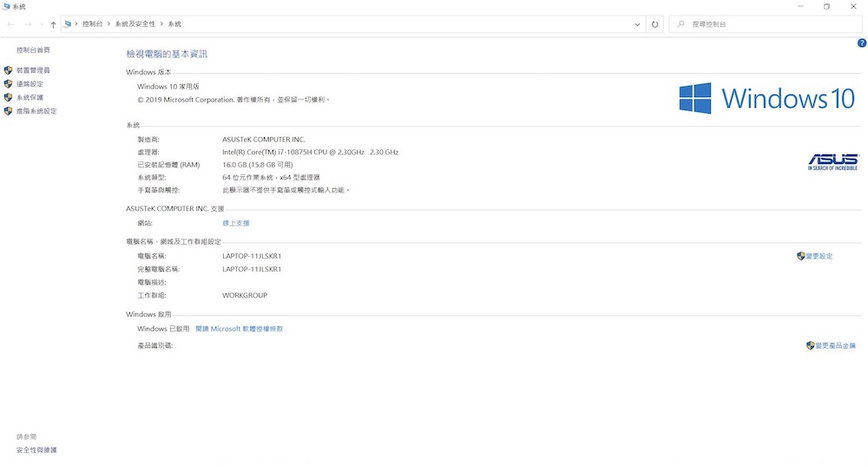Open 安全性與維護 link at bottom
The height and width of the screenshot is (465, 868).
[x=36, y=450]
